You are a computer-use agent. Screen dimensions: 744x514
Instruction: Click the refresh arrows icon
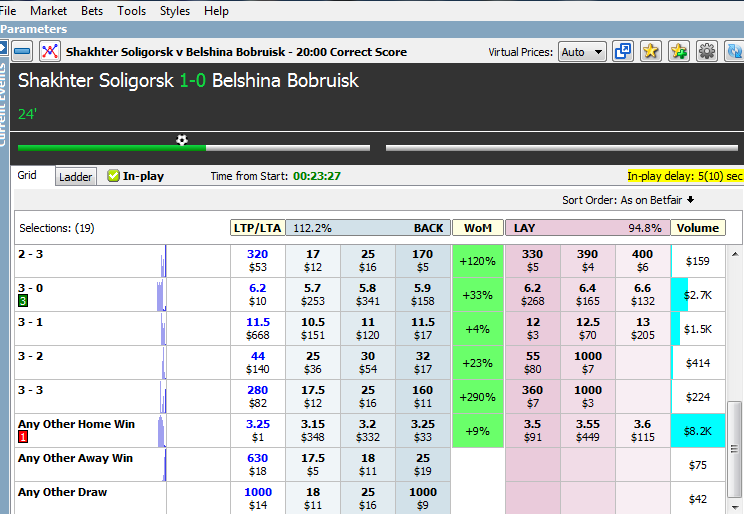[735, 51]
